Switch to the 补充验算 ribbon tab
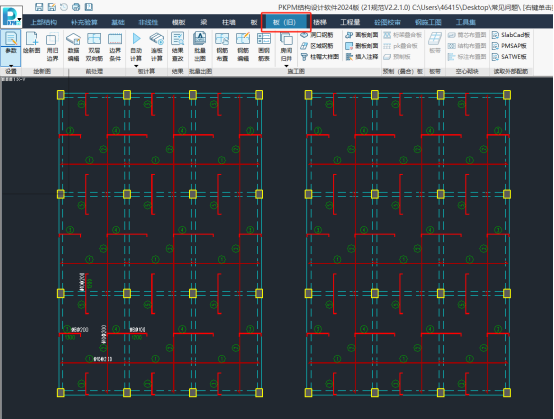The width and height of the screenshot is (554, 419). (84, 22)
